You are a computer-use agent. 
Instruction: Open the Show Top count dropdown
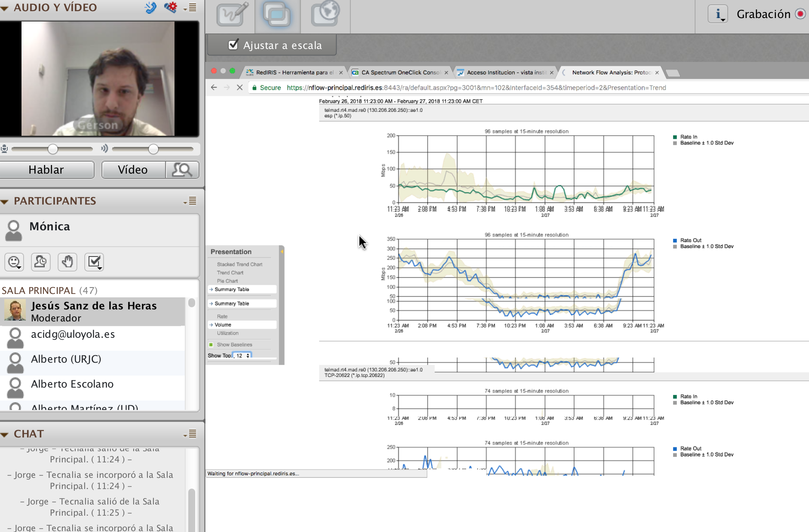point(242,356)
